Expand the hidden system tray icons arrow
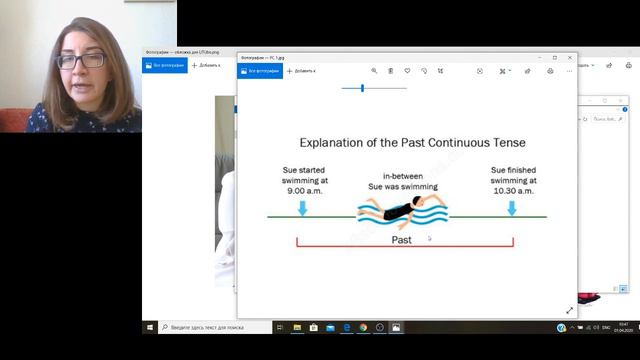 (572, 327)
